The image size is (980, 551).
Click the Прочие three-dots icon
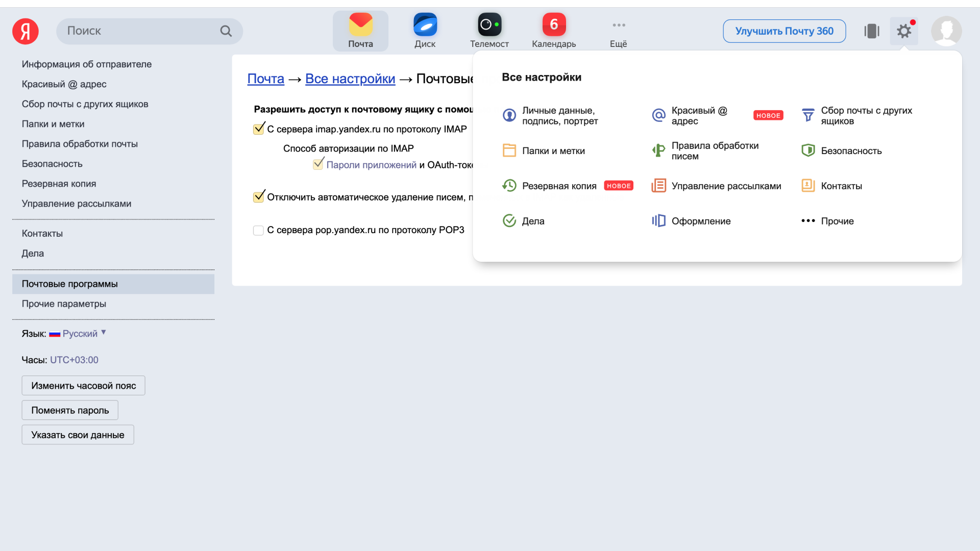coord(808,221)
